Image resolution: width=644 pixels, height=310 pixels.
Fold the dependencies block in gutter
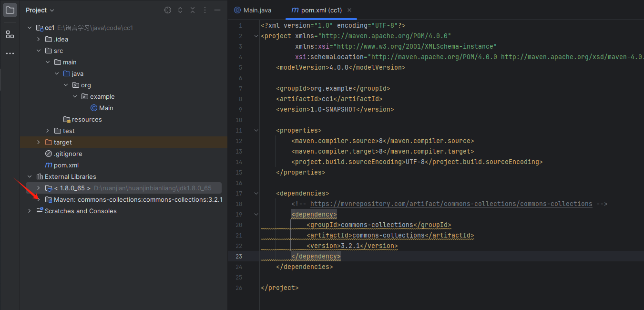pos(256,193)
